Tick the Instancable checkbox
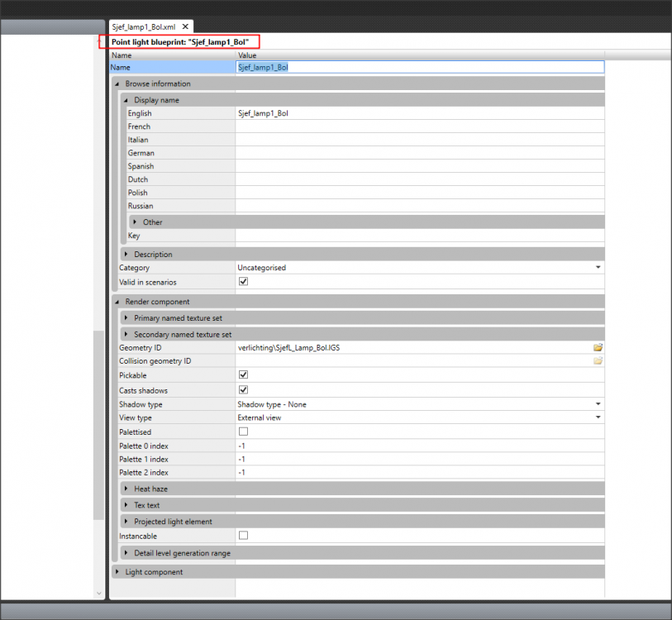 [243, 536]
